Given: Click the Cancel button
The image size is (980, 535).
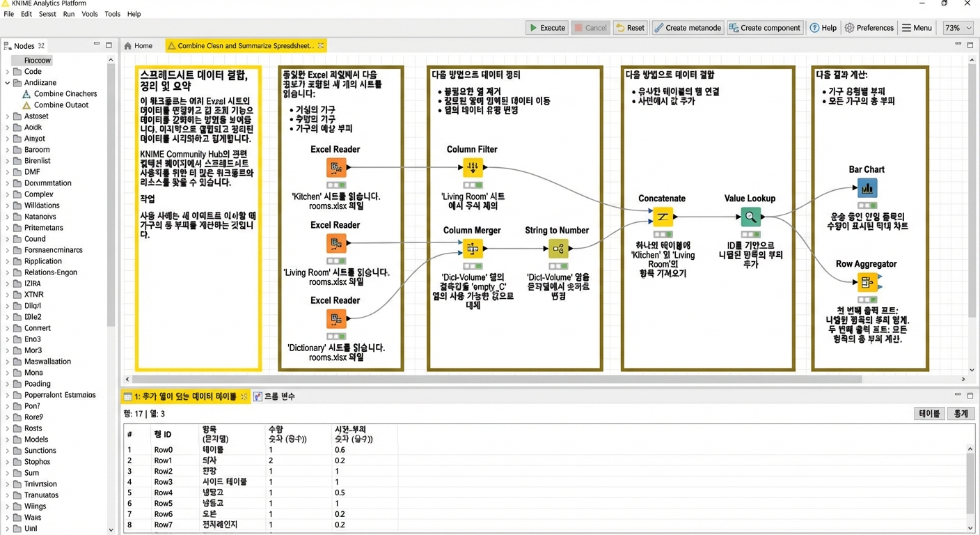Looking at the screenshot, I should coord(590,28).
